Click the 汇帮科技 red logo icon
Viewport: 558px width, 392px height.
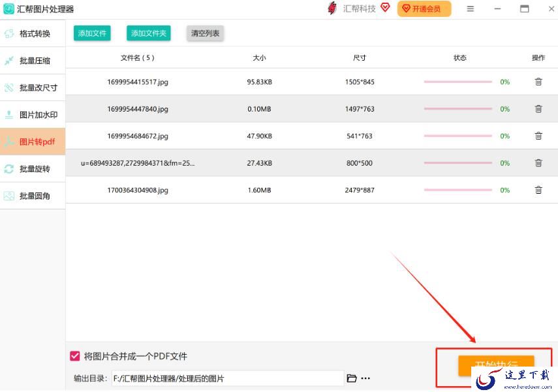click(x=332, y=8)
